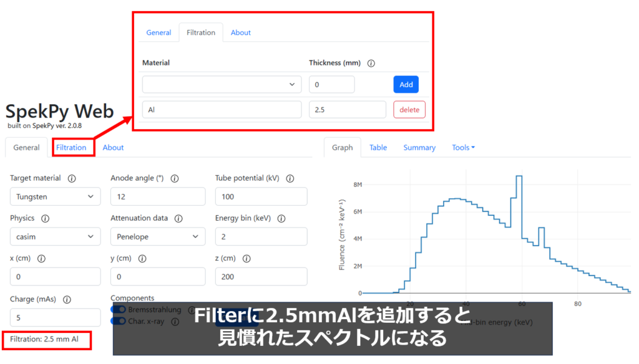Click info icon next to y (cm)
This screenshot has height=364, width=639.
[x=142, y=259]
